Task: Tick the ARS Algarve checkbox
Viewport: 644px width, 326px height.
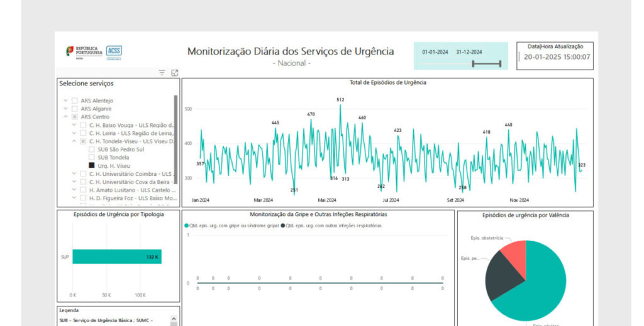Action: click(75, 109)
